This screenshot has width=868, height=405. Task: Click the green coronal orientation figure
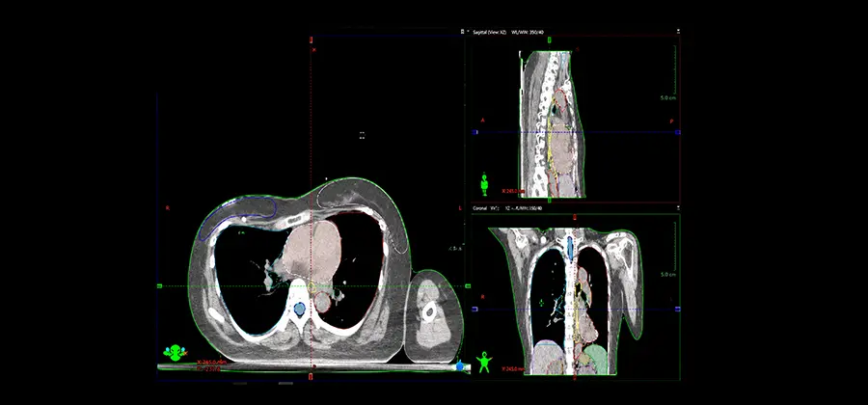tap(484, 362)
